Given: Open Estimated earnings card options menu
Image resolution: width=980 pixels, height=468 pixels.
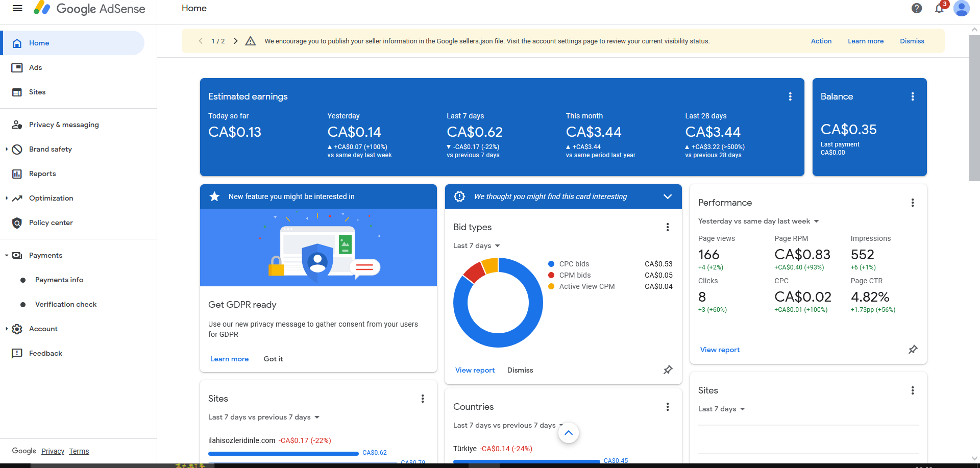Looking at the screenshot, I should (x=790, y=96).
